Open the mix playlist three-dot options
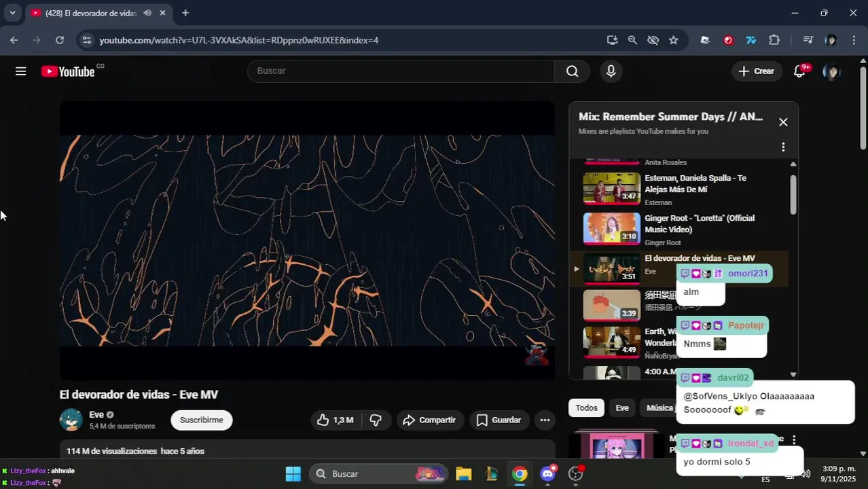Image resolution: width=868 pixels, height=489 pixels. [x=783, y=147]
